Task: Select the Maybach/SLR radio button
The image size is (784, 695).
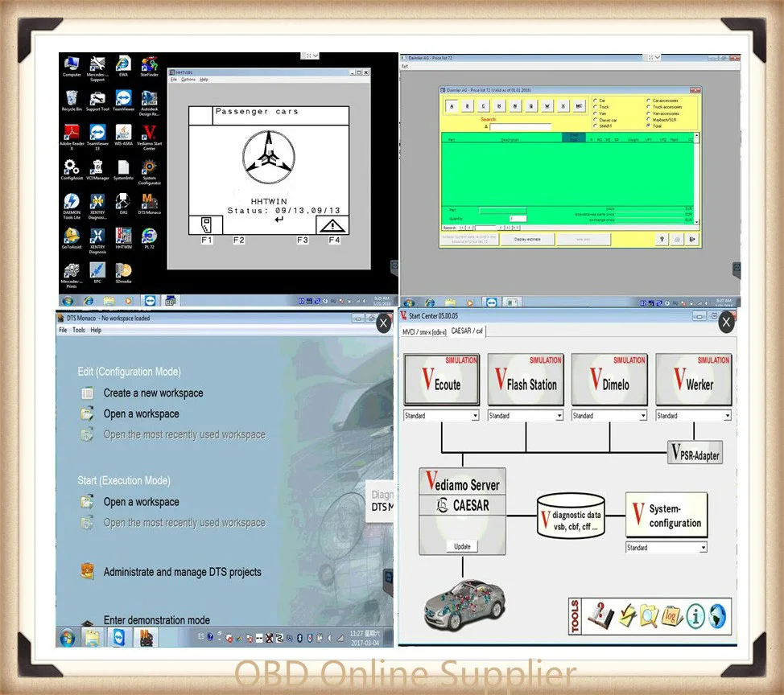Action: [649, 120]
